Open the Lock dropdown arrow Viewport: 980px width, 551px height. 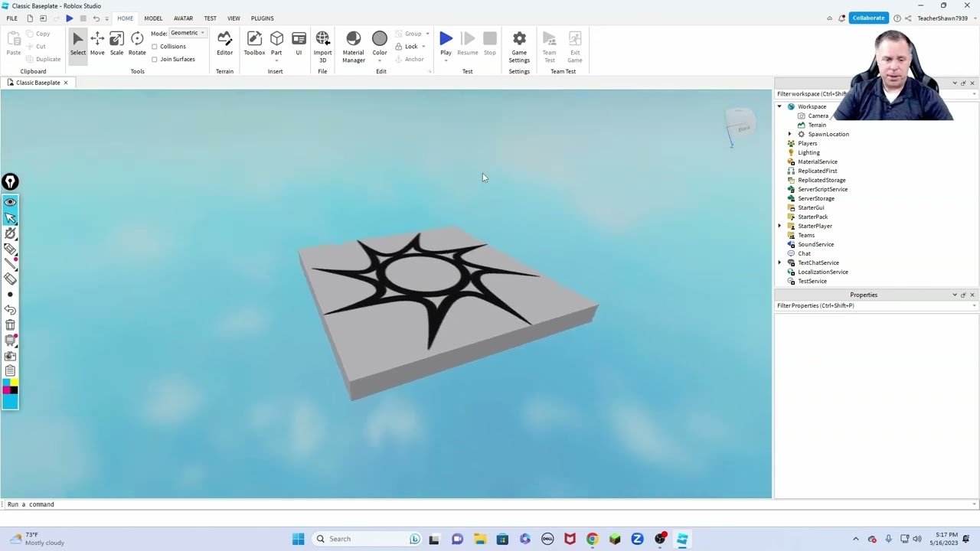423,47
